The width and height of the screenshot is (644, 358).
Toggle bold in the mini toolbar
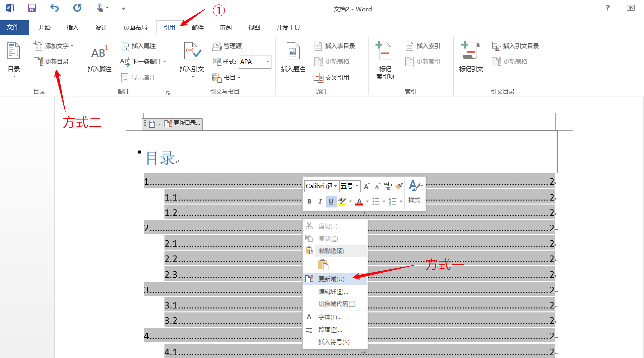(309, 201)
